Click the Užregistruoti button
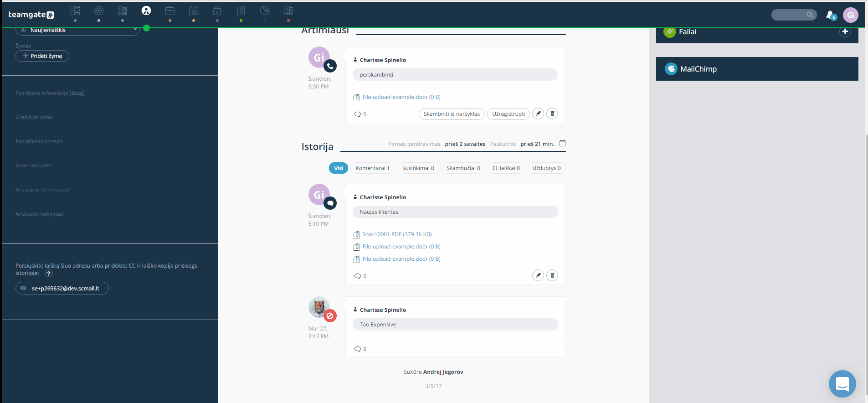This screenshot has height=403, width=868. click(508, 114)
